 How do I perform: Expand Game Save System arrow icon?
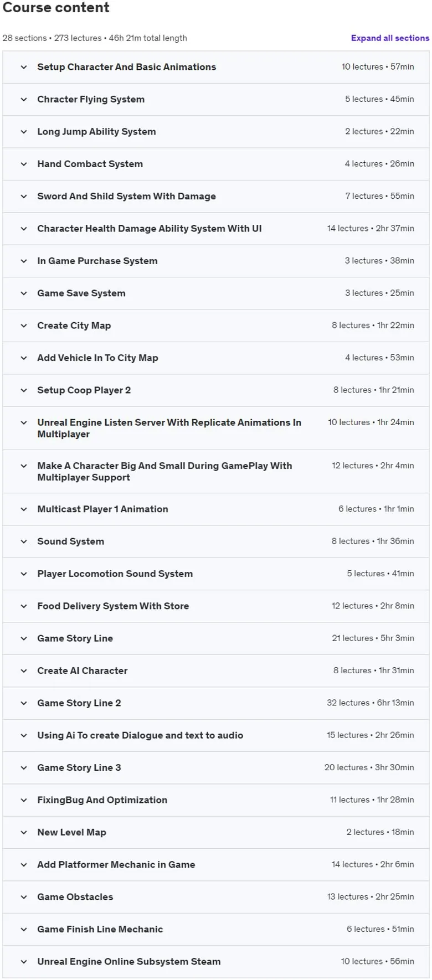pos(24,293)
